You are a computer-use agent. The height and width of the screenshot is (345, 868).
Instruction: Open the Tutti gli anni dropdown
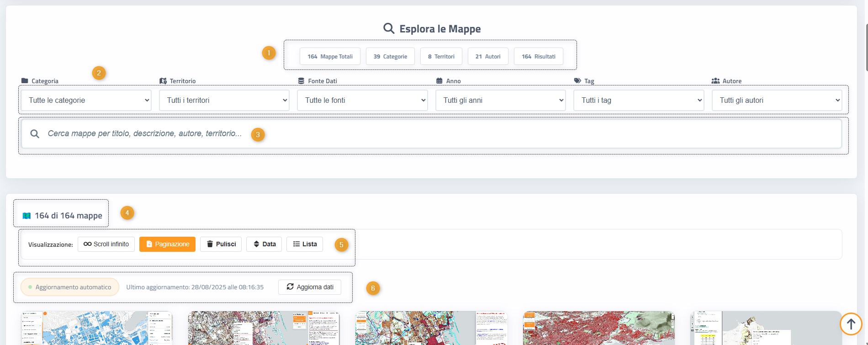[501, 101]
